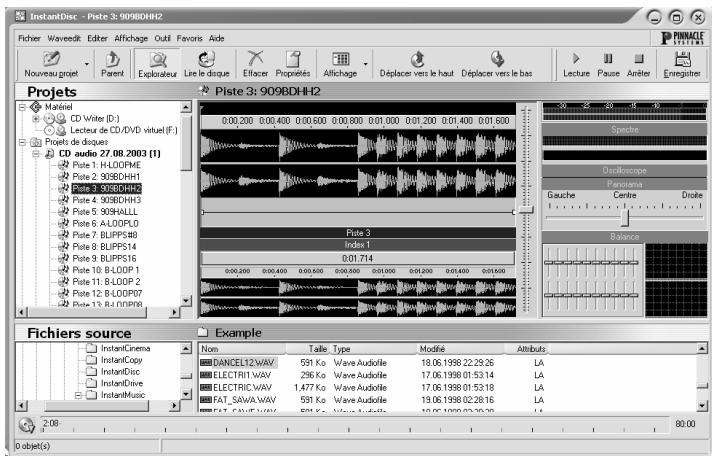Select track Piste 10: B-LOOP 1

106,270
